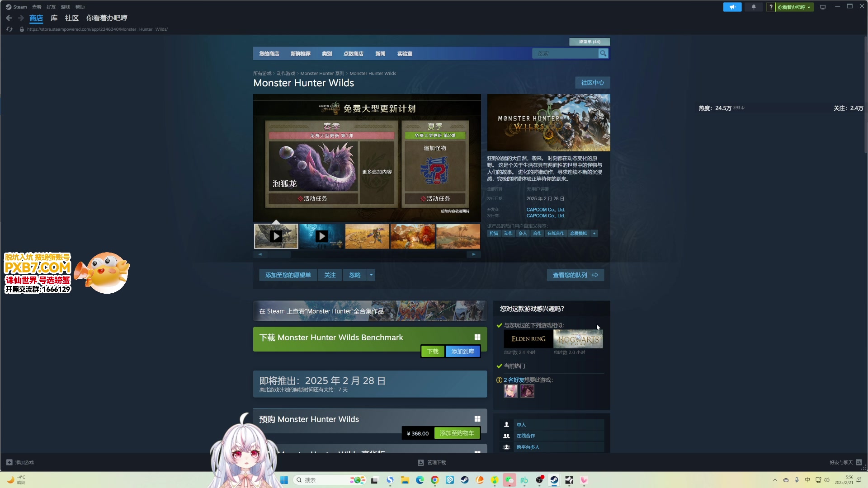Click 查看您的队列 button

(x=576, y=275)
